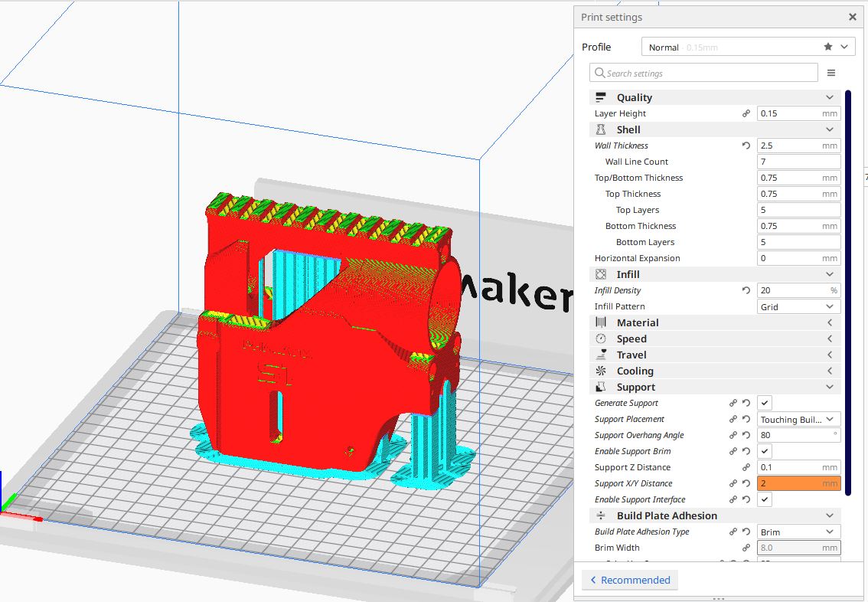Edit the Top Thickness value 0.75
This screenshot has height=602, width=868.
click(x=799, y=194)
